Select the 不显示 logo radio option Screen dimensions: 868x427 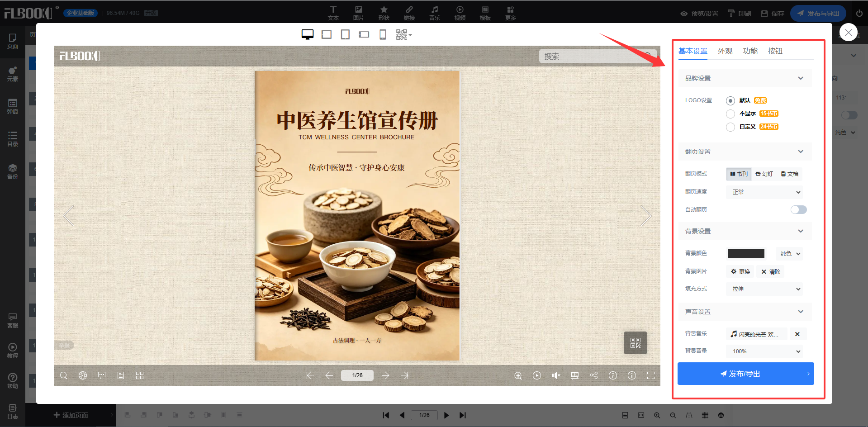click(x=730, y=114)
